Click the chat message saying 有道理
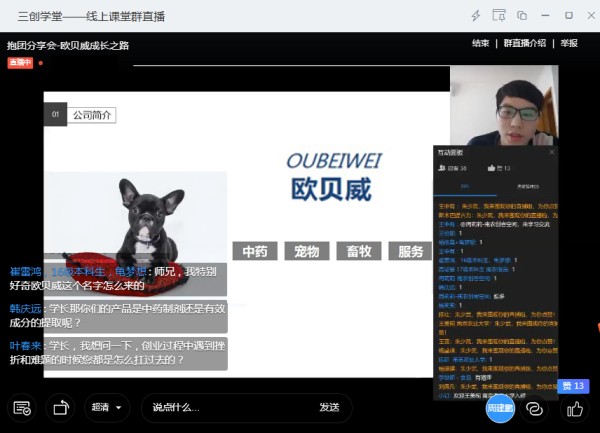The width and height of the screenshot is (600, 433). [x=465, y=378]
